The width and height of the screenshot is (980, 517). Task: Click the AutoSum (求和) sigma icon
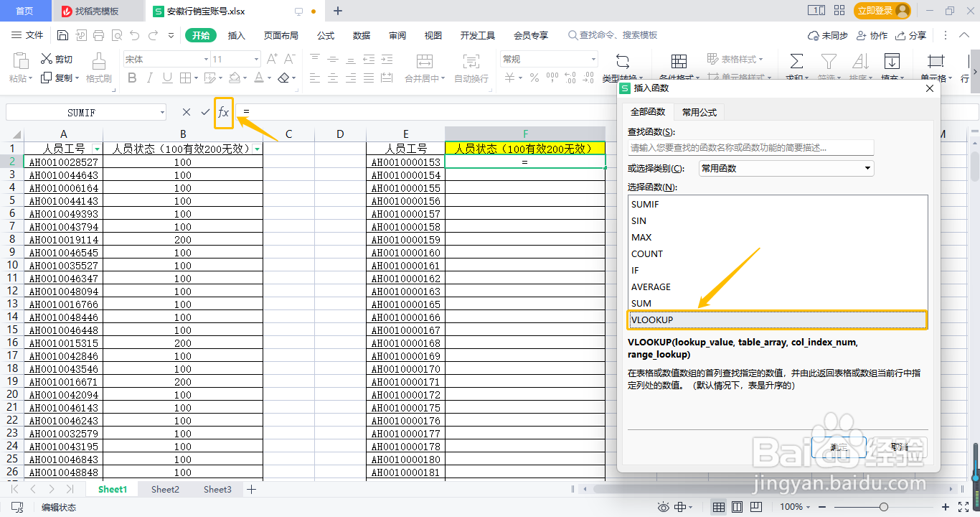(x=796, y=61)
